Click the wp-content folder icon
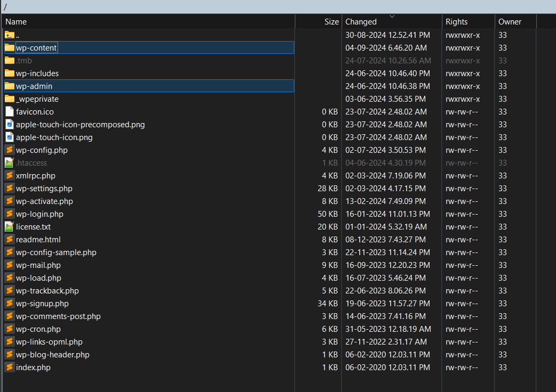 [x=10, y=48]
